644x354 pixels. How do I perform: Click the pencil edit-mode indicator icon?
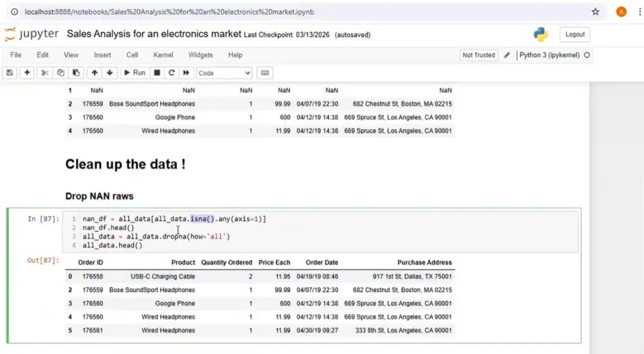pyautogui.click(x=507, y=55)
